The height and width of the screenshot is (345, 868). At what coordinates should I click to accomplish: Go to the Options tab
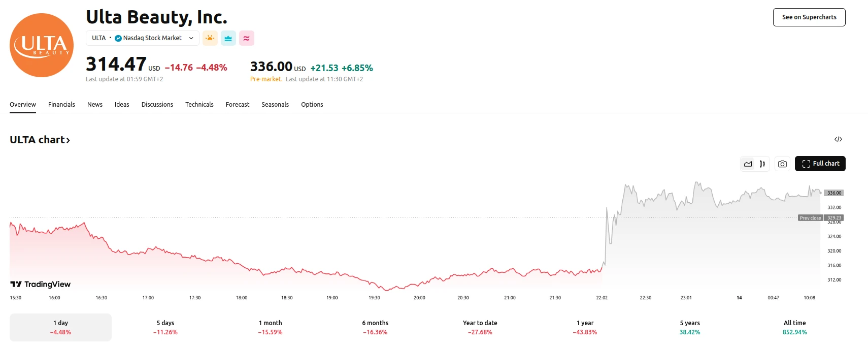coord(312,105)
